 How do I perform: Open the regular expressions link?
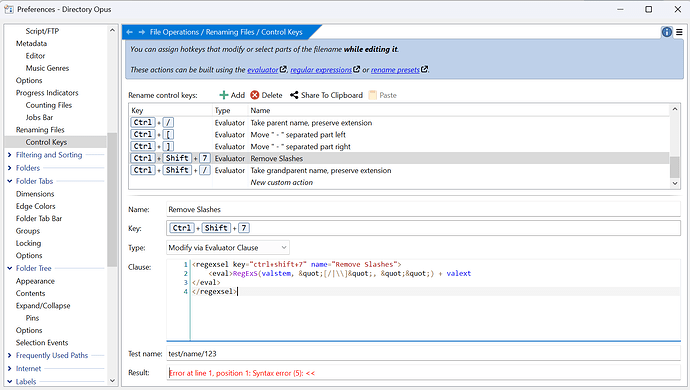tap(321, 70)
